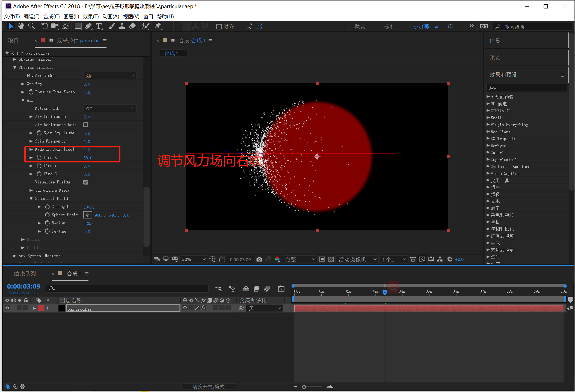Open the Physics Model dropdown

[x=110, y=76]
